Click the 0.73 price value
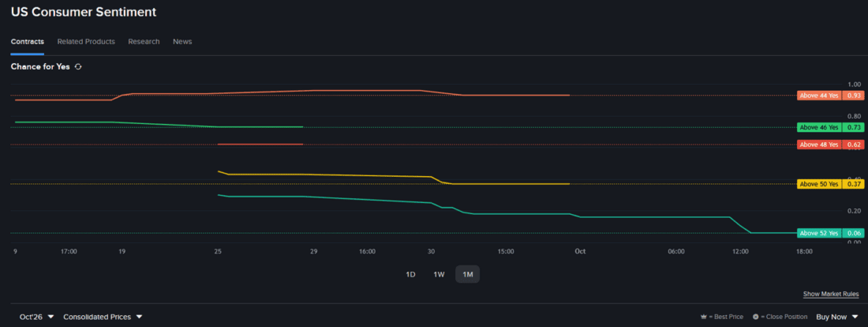Image resolution: width=868 pixels, height=327 pixels. tap(853, 127)
